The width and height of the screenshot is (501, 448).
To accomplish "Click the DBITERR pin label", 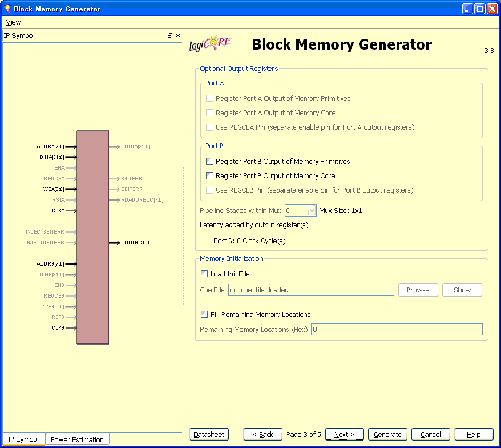I will tap(132, 189).
